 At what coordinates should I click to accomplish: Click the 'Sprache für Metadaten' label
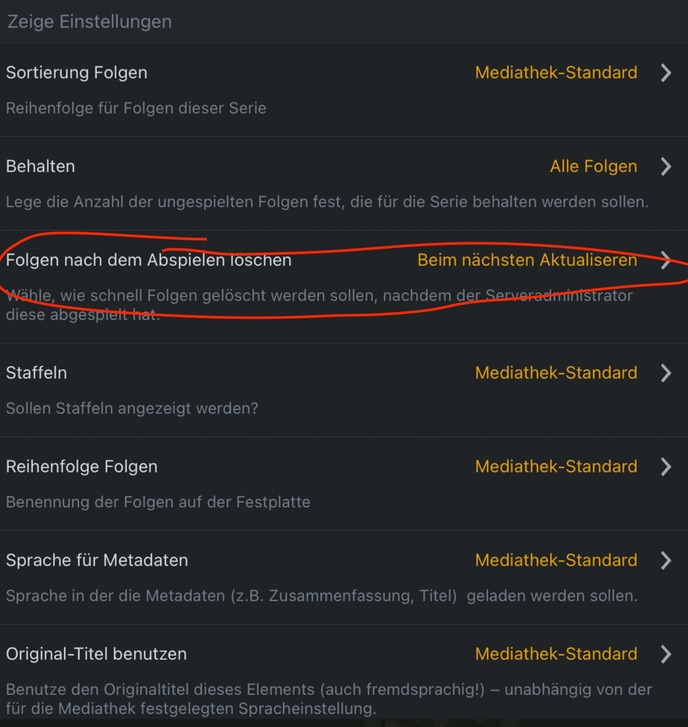97,560
